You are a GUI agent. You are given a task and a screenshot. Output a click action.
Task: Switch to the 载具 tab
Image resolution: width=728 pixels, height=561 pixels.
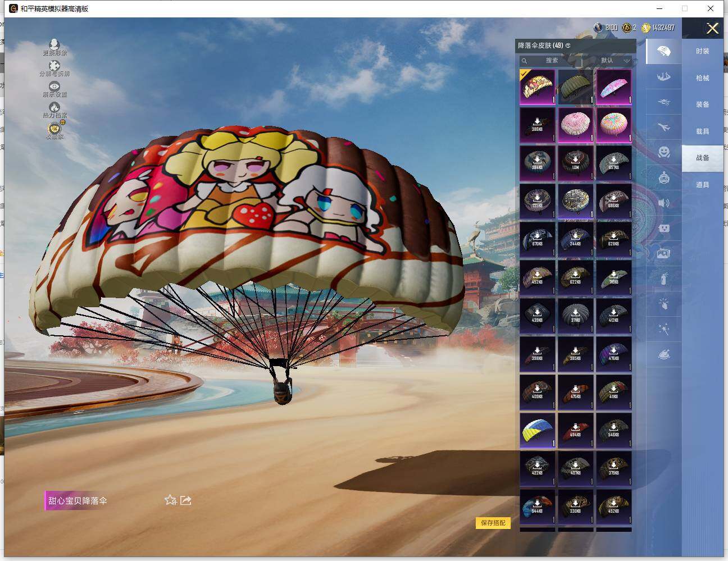coord(703,131)
